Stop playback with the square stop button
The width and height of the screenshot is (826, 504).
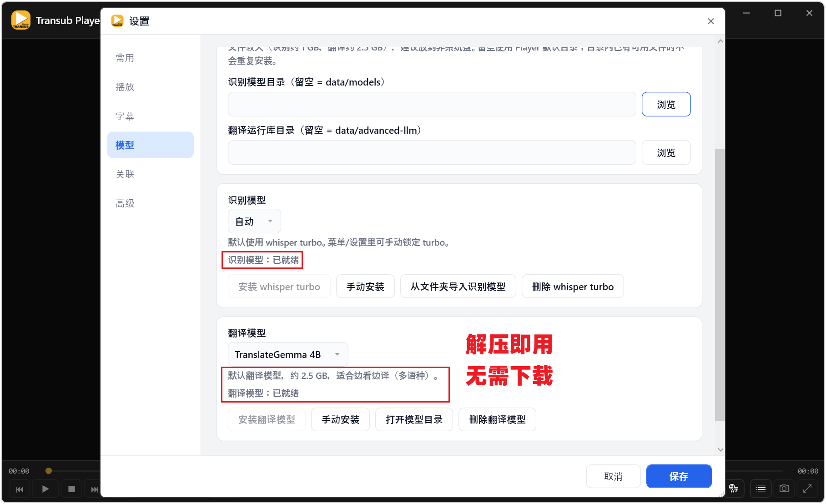pyautogui.click(x=71, y=489)
